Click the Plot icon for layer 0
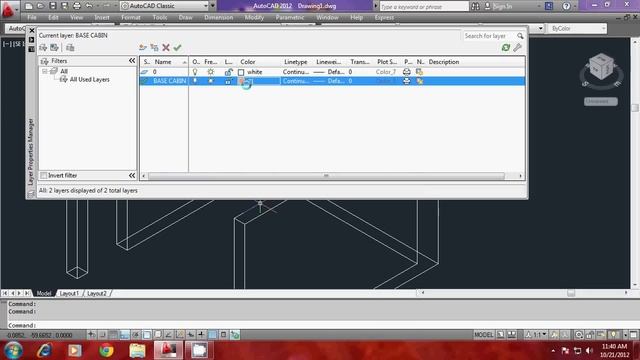The height and width of the screenshot is (360, 640). [407, 72]
